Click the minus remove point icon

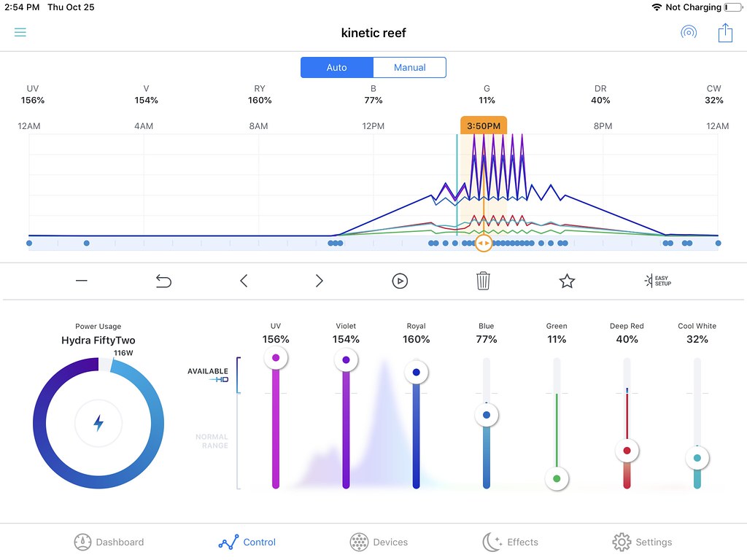coord(82,281)
